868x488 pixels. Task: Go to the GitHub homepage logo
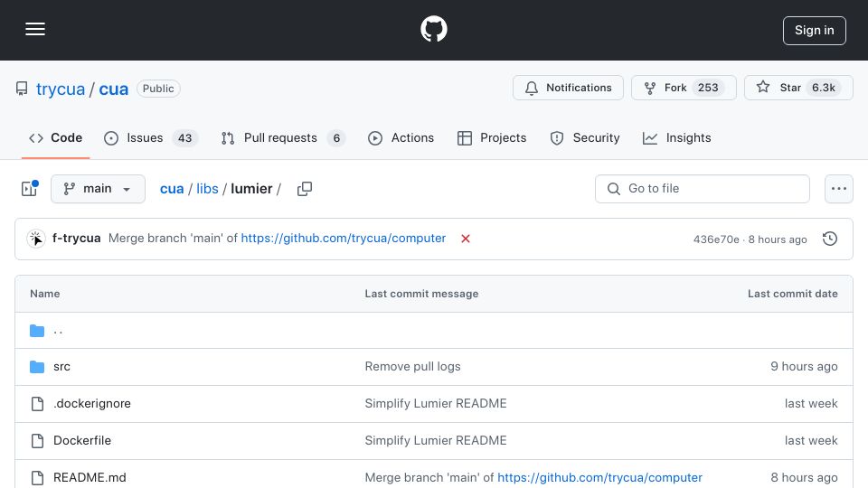click(433, 29)
